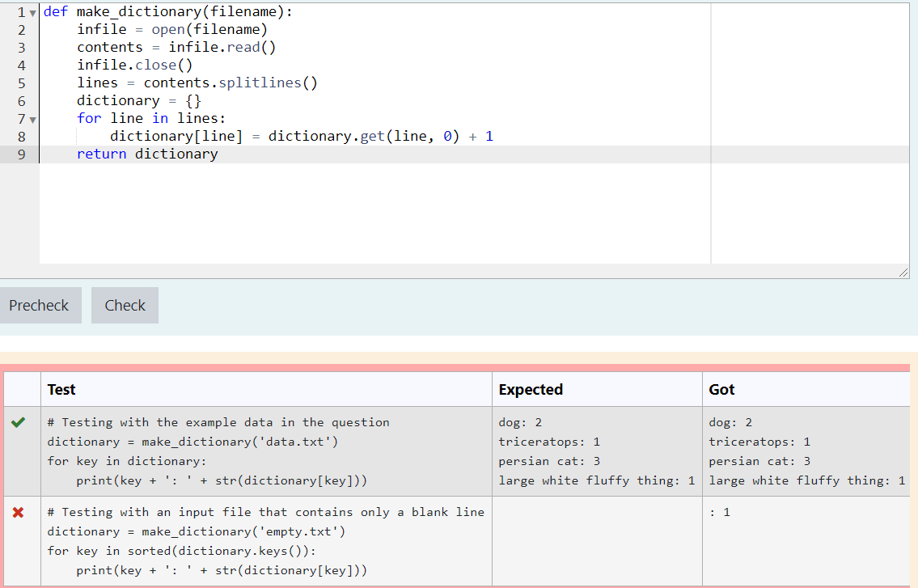
Task: Click the 'dictionary = {}' line
Action: [x=139, y=101]
